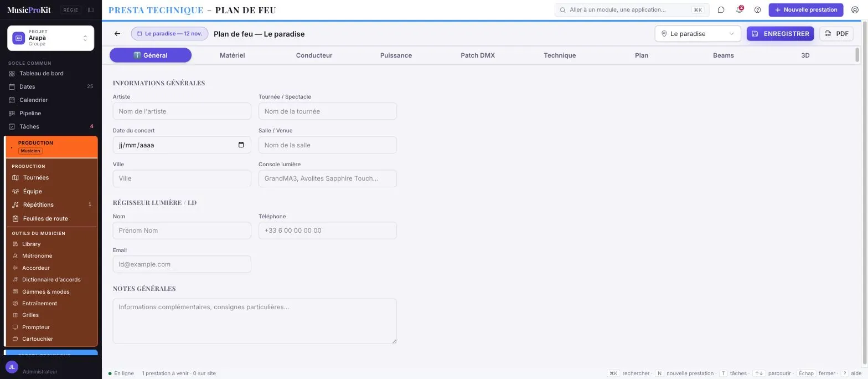The width and height of the screenshot is (868, 379).
Task: Open the Le paradise venue dropdown
Action: point(697,34)
